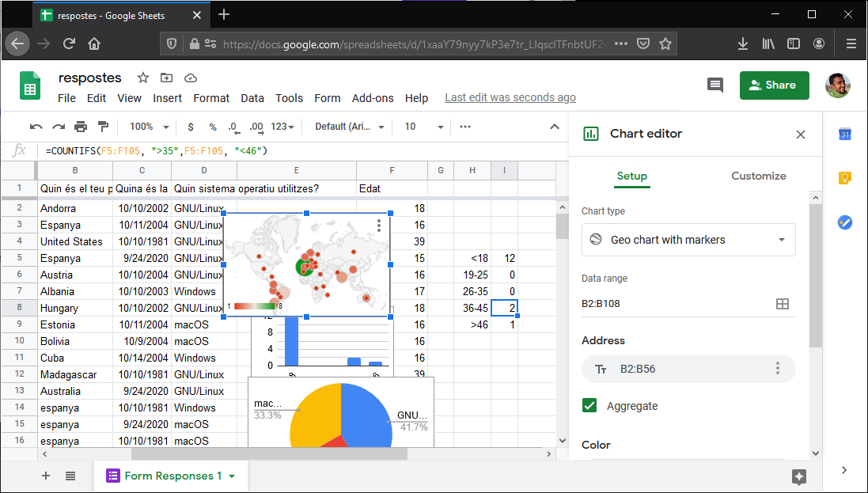Click the select data range grid icon
The width and height of the screenshot is (868, 493).
(782, 304)
